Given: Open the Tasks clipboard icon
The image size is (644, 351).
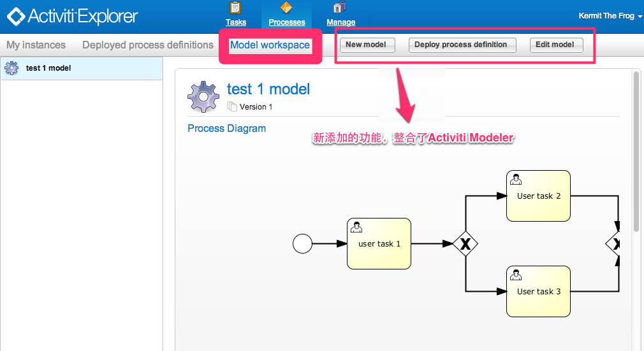Looking at the screenshot, I should coord(235,8).
